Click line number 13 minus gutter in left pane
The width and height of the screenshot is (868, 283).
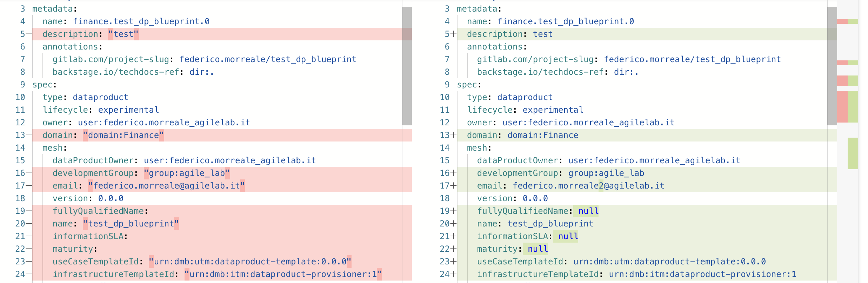pyautogui.click(x=24, y=135)
